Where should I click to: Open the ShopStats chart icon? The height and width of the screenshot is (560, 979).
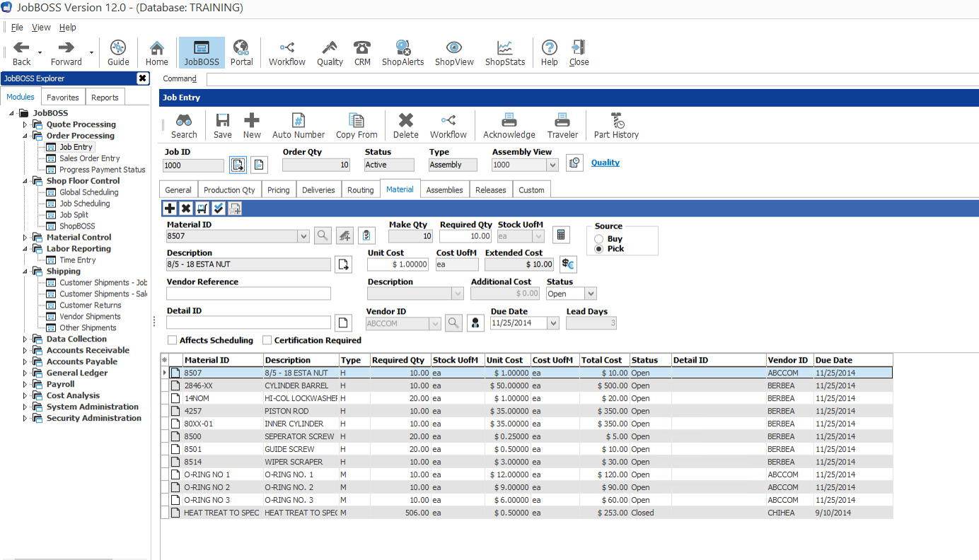coord(505,52)
